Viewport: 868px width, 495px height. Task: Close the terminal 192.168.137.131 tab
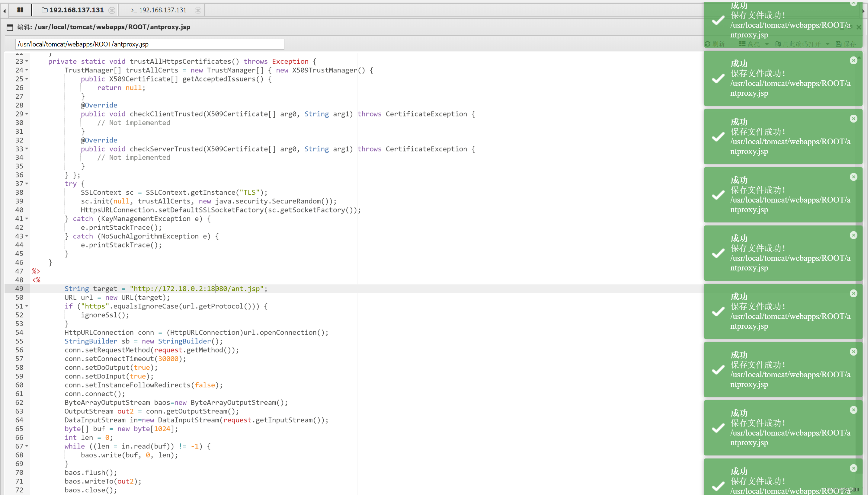(198, 10)
